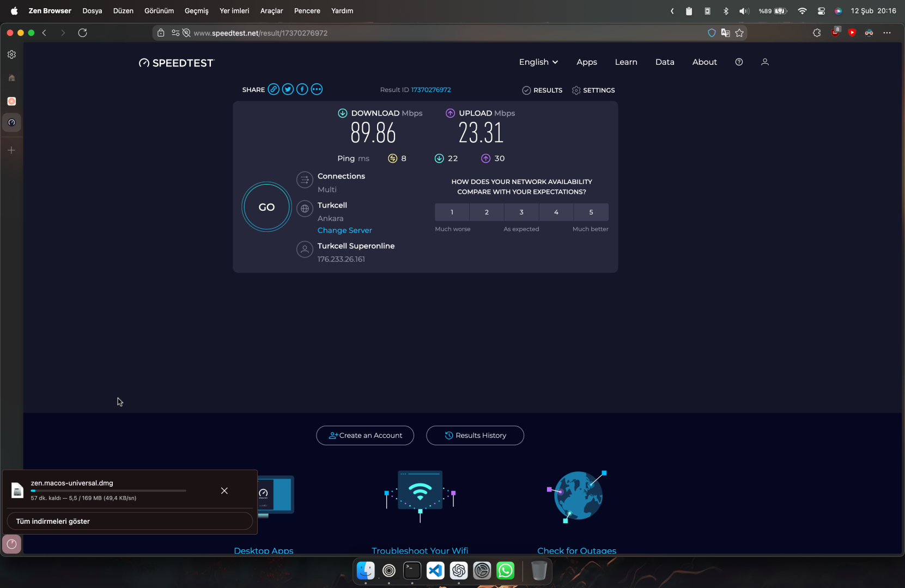
Task: Go forward to the next page
Action: point(63,33)
